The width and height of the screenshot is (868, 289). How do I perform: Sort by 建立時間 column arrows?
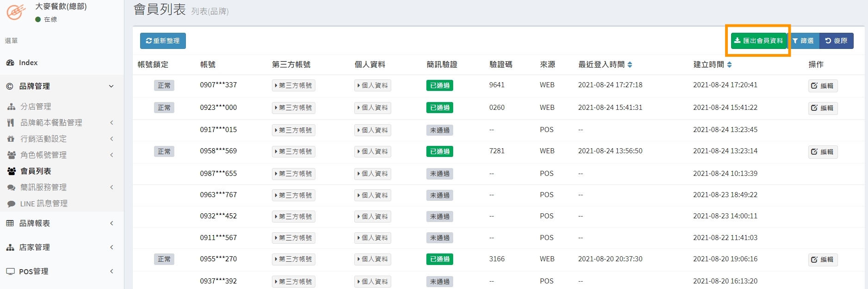pos(729,65)
